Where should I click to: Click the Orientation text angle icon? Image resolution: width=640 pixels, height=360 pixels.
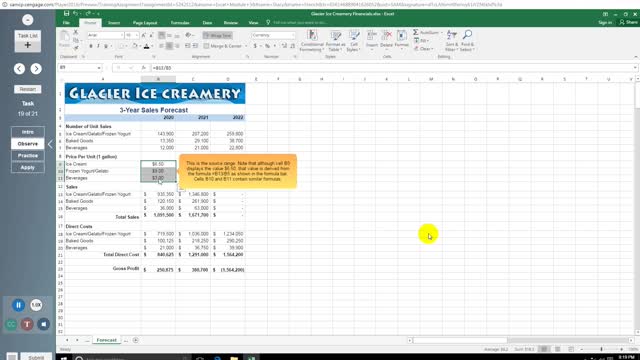[x=188, y=36]
